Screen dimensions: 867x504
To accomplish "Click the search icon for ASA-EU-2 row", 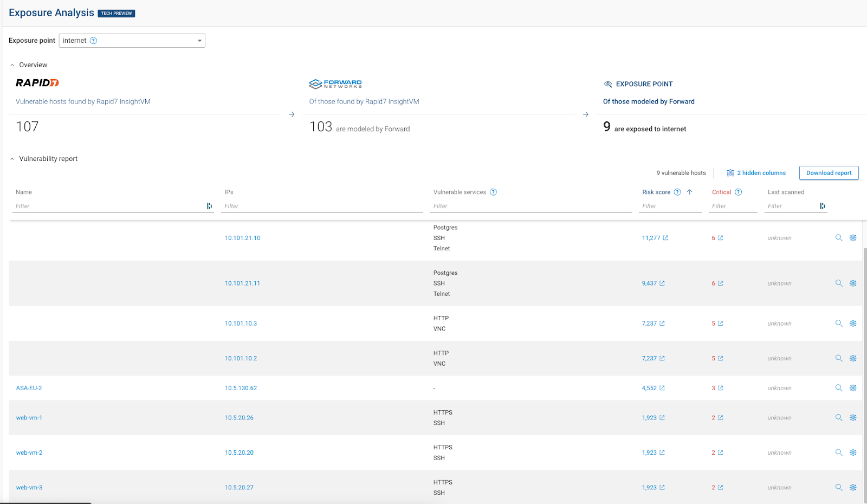I will point(839,388).
